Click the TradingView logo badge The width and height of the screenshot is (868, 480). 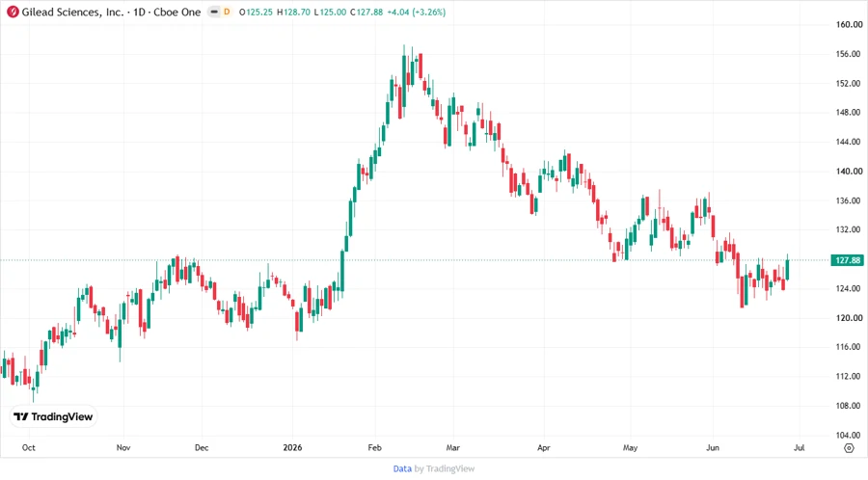tap(53, 417)
